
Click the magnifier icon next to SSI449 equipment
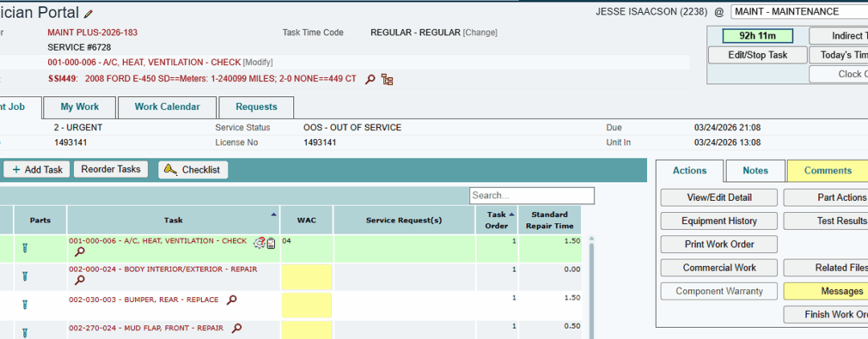click(x=371, y=80)
